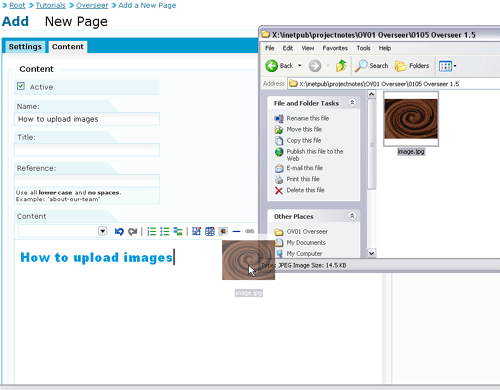Switch to the Settings tab
Viewport: 500px width, 390px height.
click(25, 47)
